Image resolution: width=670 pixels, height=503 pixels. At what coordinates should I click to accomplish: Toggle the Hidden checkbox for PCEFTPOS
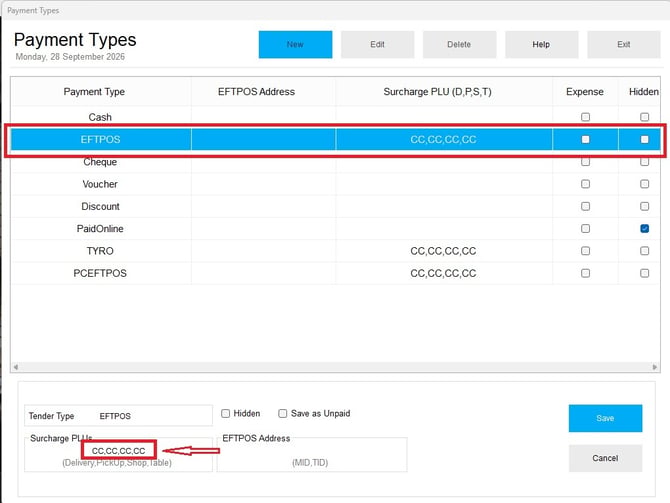[x=644, y=273]
